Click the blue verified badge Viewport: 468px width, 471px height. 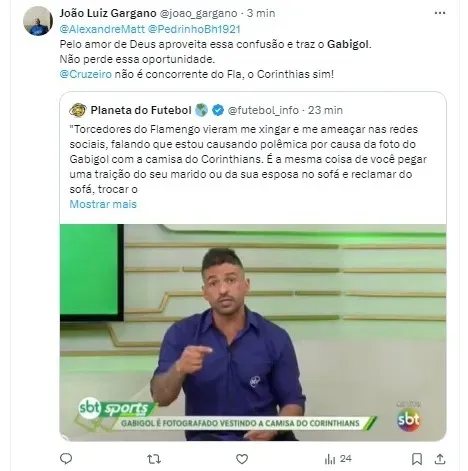[x=218, y=110]
